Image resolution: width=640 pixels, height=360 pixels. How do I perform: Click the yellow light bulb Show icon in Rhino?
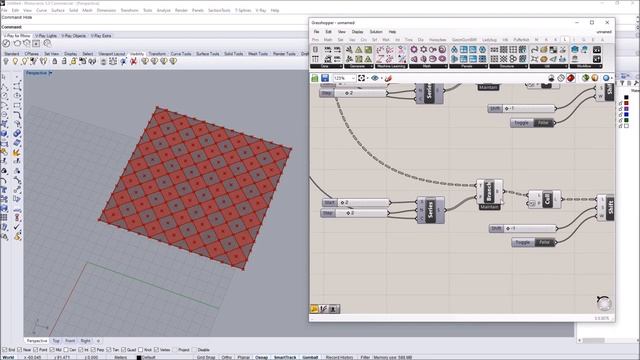pyautogui.click(x=15, y=61)
